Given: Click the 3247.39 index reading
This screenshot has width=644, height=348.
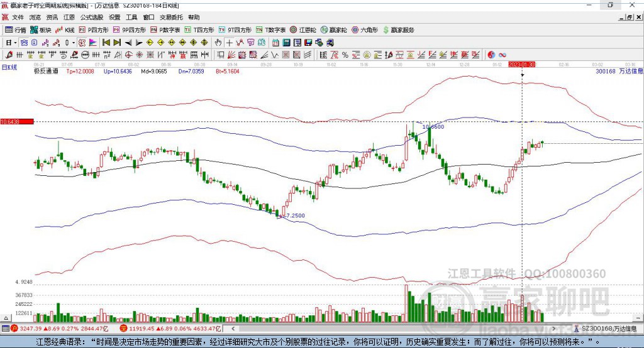Looking at the screenshot, I should (x=30, y=329).
